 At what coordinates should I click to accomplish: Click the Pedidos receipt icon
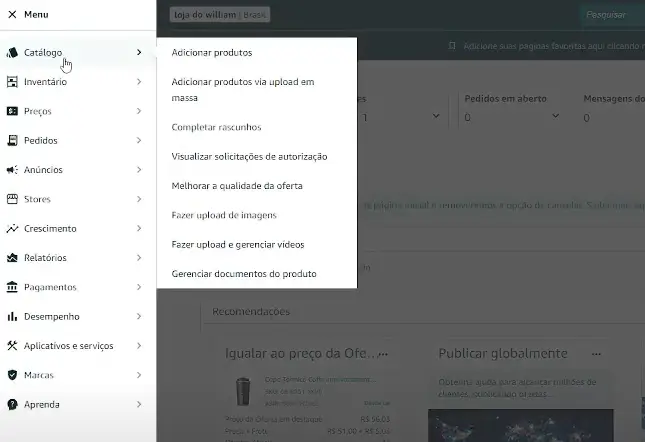pos(12,141)
